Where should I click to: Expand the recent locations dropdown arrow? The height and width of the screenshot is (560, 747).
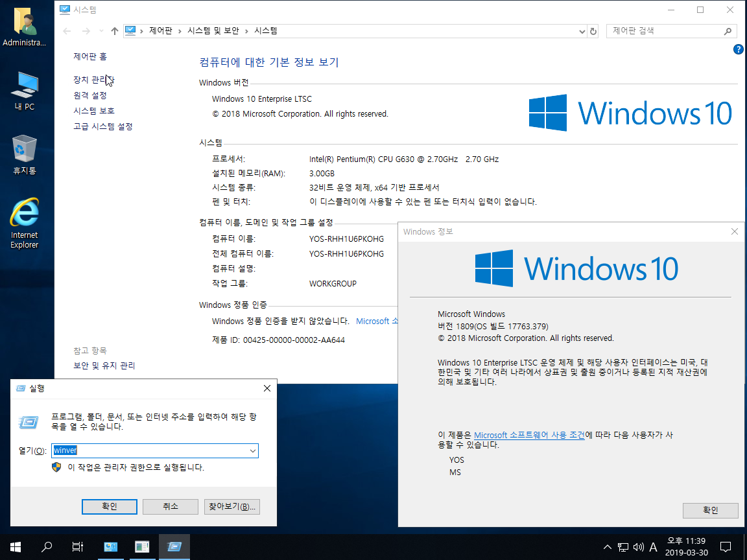101,31
